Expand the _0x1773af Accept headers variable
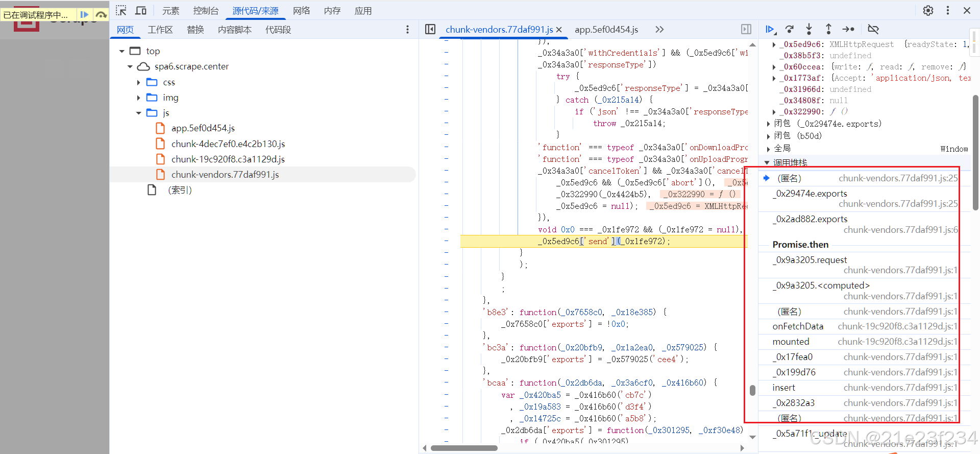 tap(774, 78)
